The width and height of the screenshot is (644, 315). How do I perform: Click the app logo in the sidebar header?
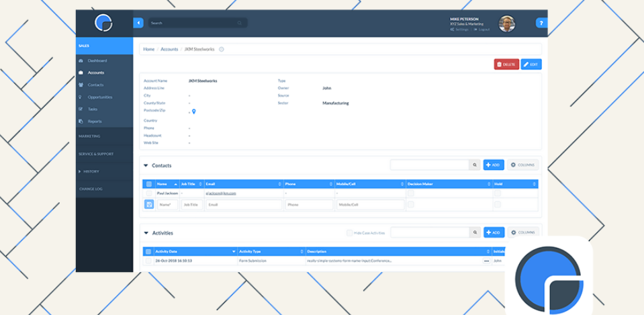tap(103, 23)
